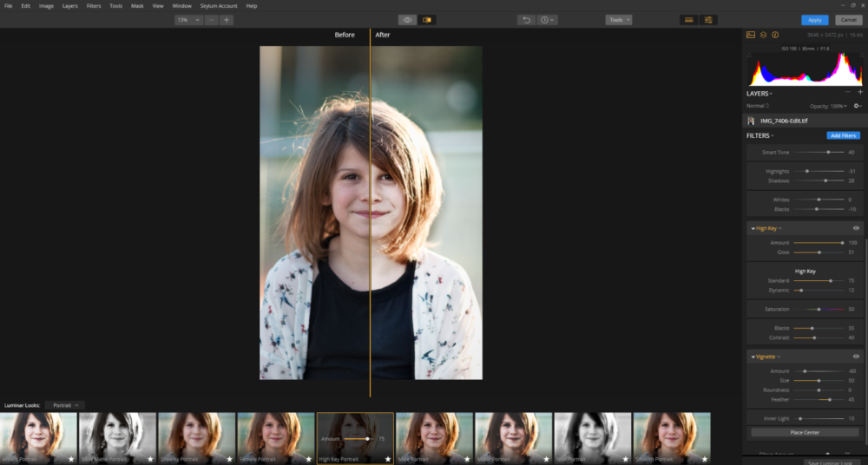This screenshot has height=465, width=868.
Task: Show the histogram panel icon
Action: [751, 35]
